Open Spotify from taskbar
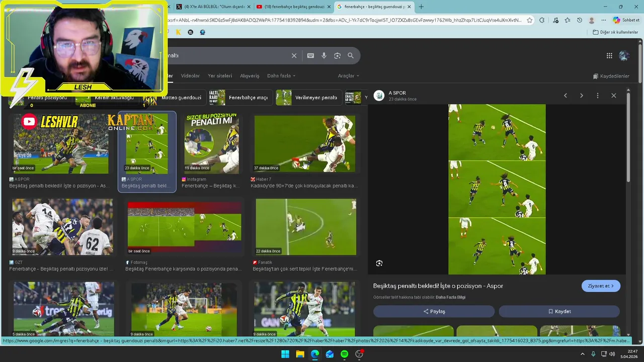The width and height of the screenshot is (644, 362). (x=345, y=354)
